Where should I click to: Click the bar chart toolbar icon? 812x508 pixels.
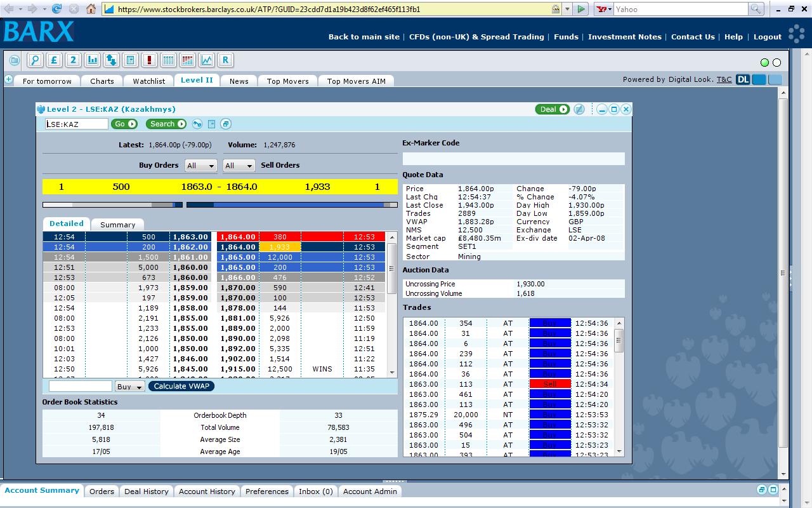pos(93,60)
